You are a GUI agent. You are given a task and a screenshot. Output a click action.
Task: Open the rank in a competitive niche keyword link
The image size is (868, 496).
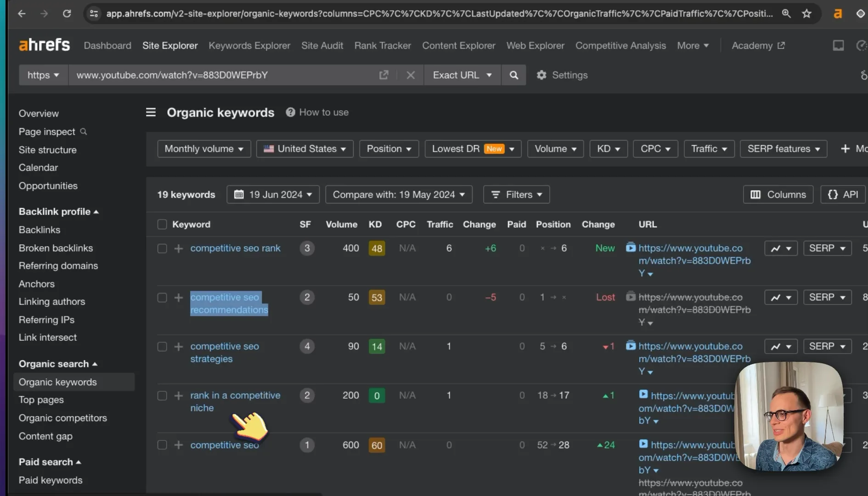(x=235, y=402)
